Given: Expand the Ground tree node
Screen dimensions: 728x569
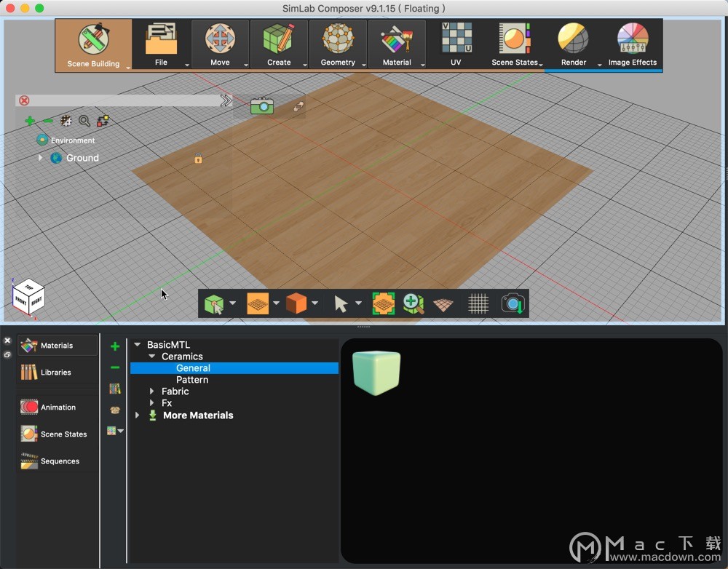Looking at the screenshot, I should [40, 158].
